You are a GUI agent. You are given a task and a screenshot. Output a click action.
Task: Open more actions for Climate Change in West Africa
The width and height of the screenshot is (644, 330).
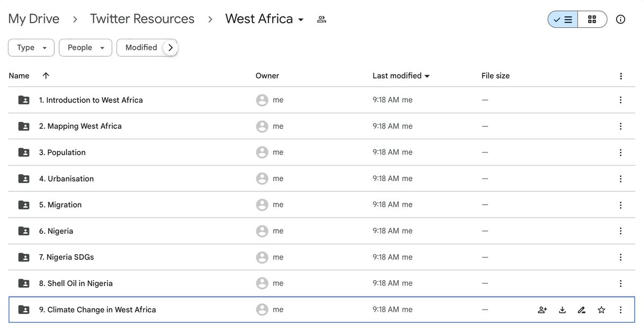[x=620, y=310]
